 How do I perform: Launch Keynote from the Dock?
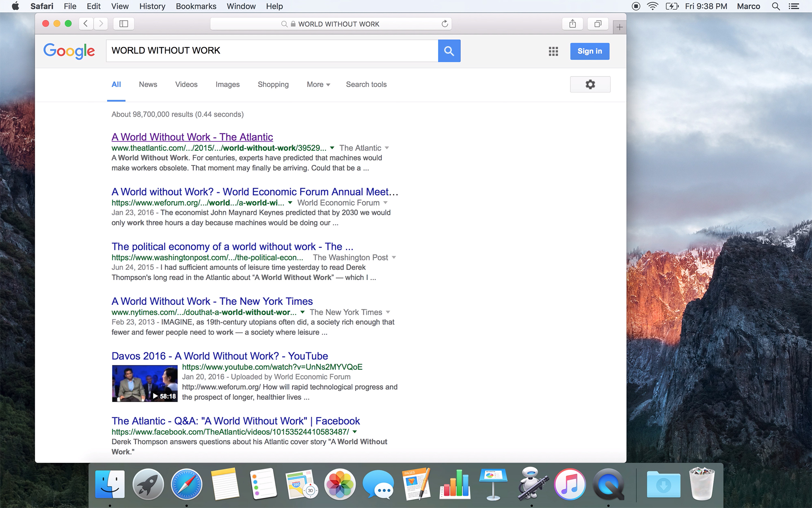point(493,484)
